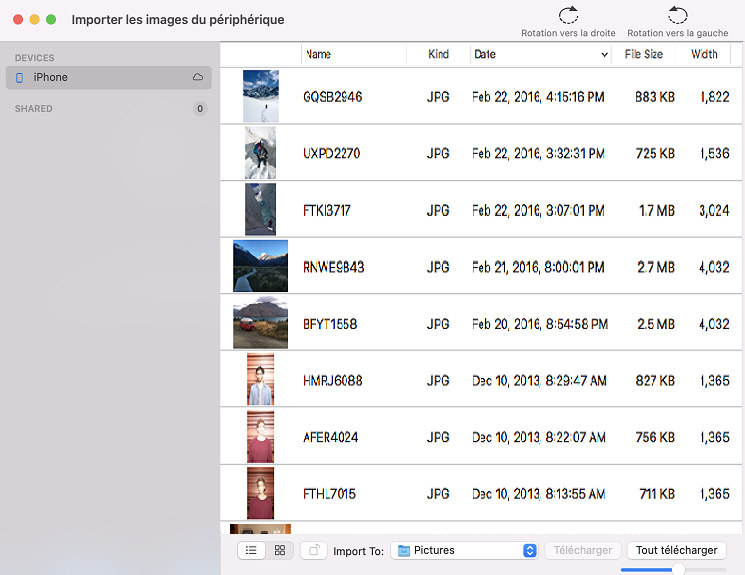Select the FTHL7015 portrait thumbnail
Viewport: 745px width, 575px height.
tap(260, 493)
